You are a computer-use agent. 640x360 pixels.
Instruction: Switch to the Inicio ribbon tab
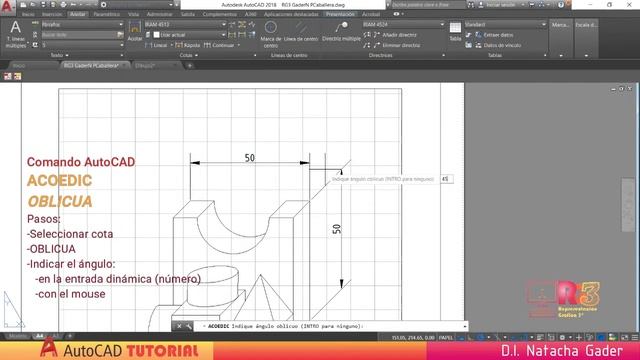point(28,14)
